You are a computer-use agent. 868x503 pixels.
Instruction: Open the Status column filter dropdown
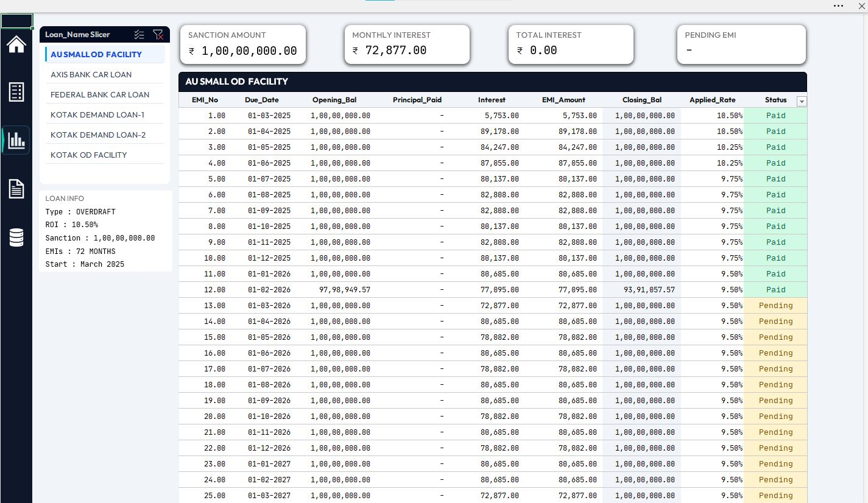point(802,101)
